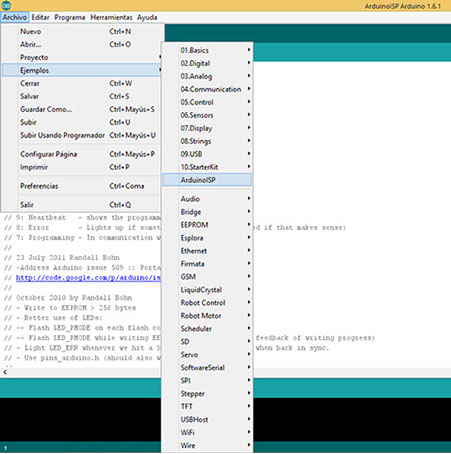Expand EEPROM library examples
Image resolution: width=451 pixels, height=454 pixels.
tap(207, 225)
